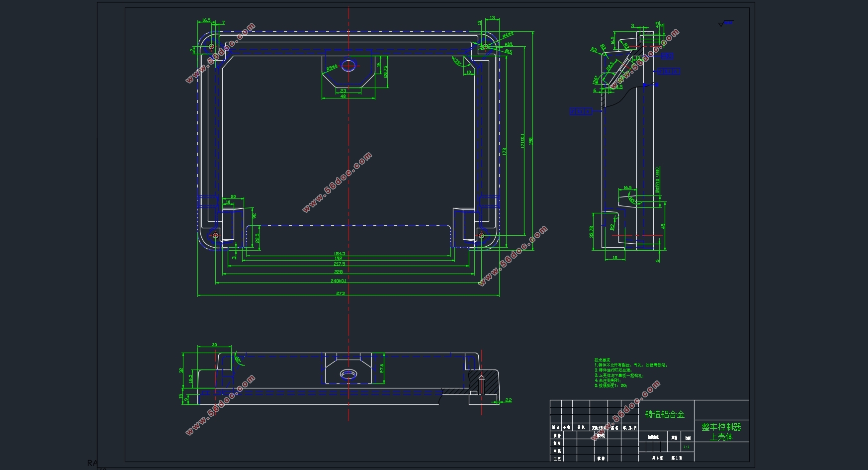Select the bottom-right corner mounting hole
868x470 pixels.
pyautogui.click(x=481, y=235)
